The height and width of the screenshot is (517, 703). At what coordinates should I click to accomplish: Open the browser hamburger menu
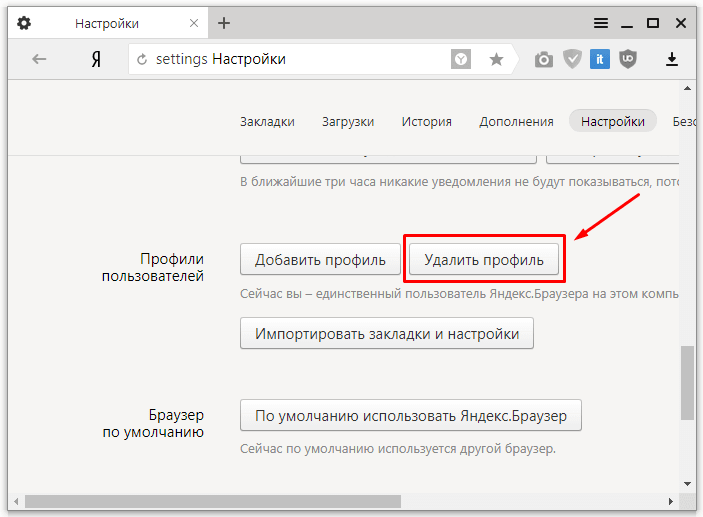(601, 23)
